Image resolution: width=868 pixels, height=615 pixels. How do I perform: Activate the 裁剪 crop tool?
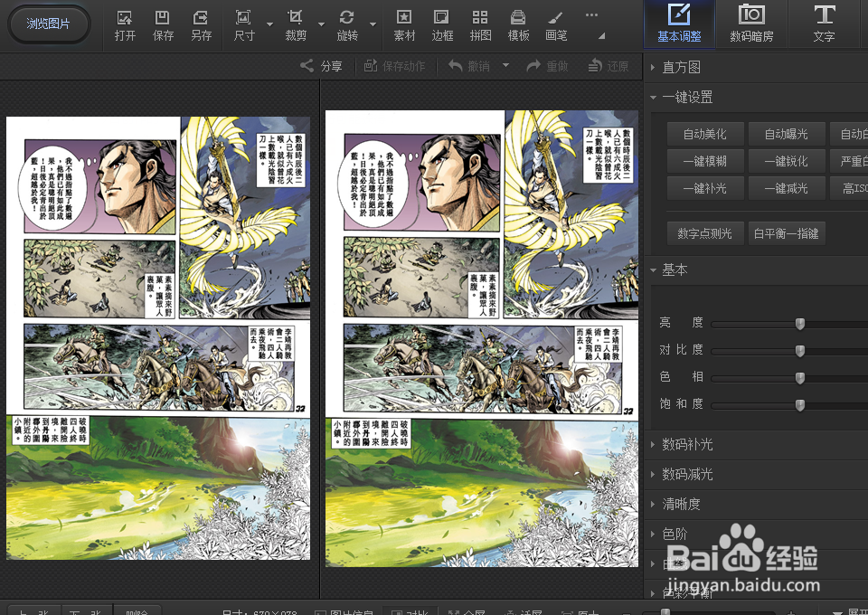tap(296, 25)
